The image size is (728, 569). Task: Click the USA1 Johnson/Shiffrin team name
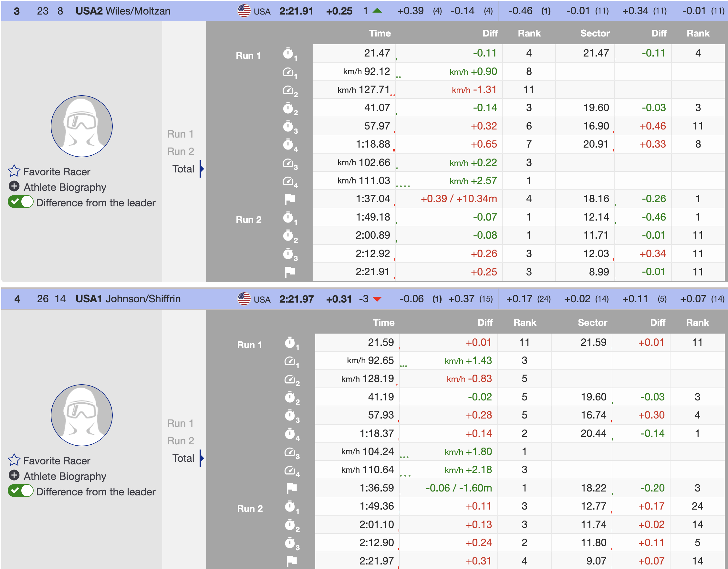128,299
